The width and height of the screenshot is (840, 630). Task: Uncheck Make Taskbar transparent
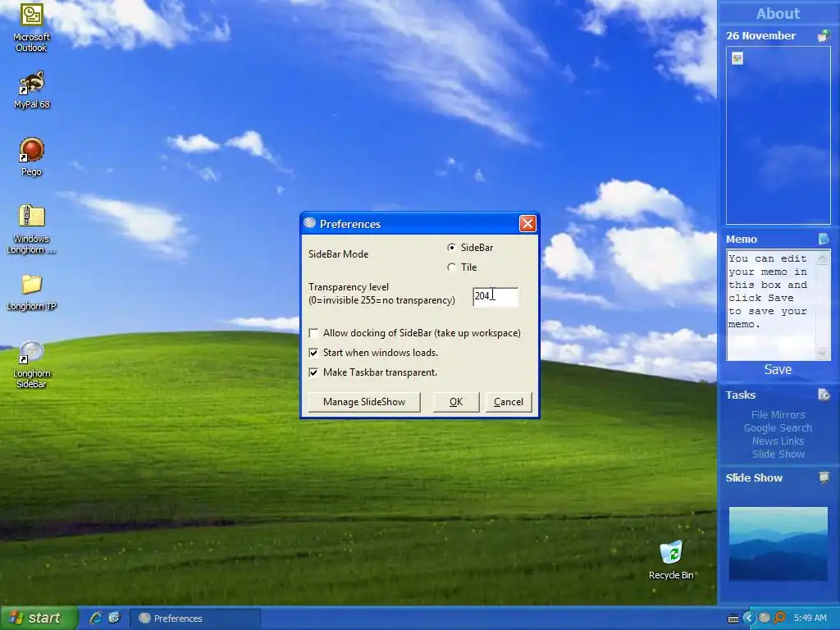[313, 373]
